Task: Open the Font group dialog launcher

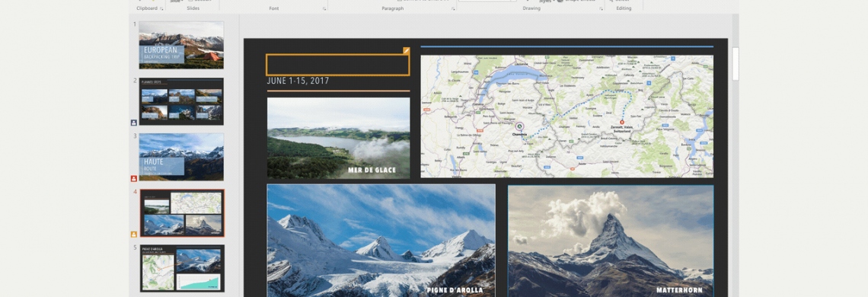Action: (x=324, y=9)
